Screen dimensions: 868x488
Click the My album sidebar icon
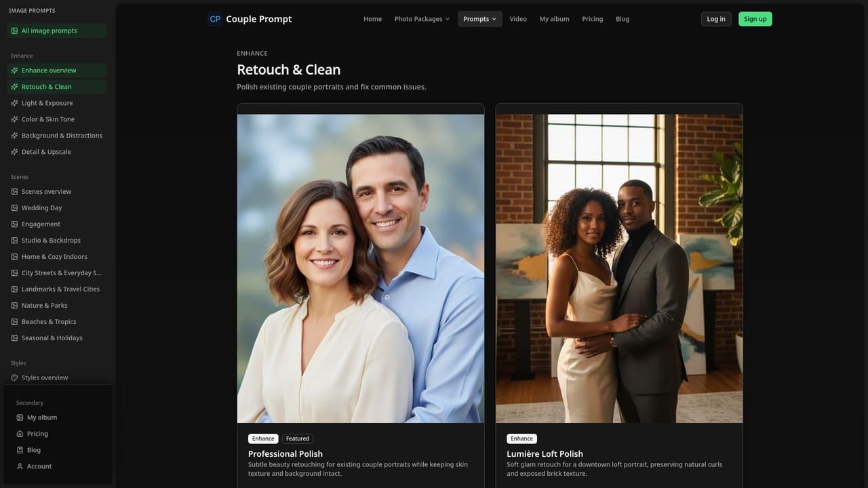pyautogui.click(x=20, y=418)
